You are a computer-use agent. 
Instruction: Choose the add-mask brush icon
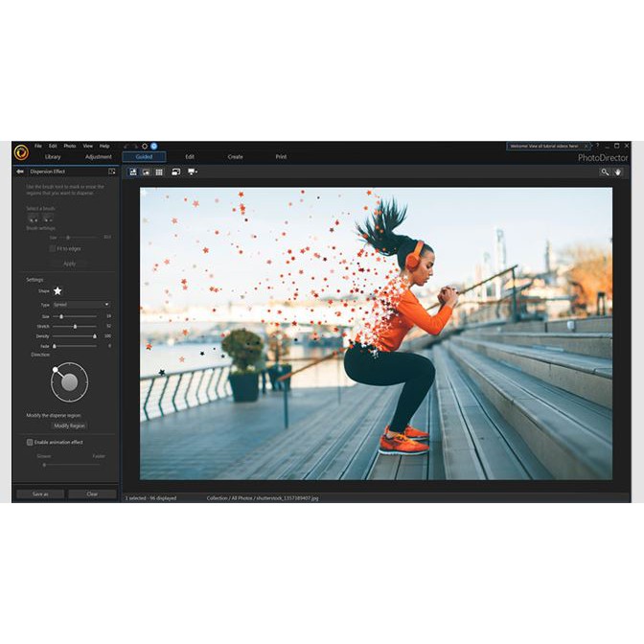pos(33,218)
